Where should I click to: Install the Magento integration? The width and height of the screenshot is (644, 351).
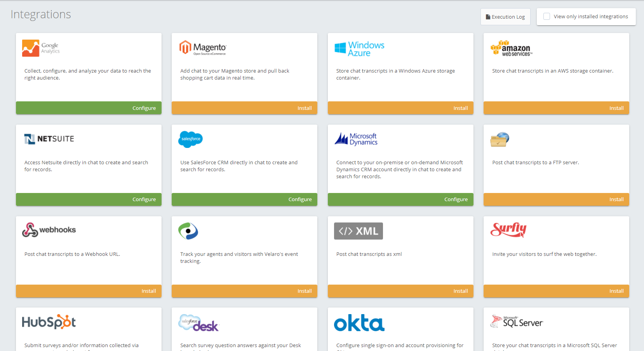244,108
